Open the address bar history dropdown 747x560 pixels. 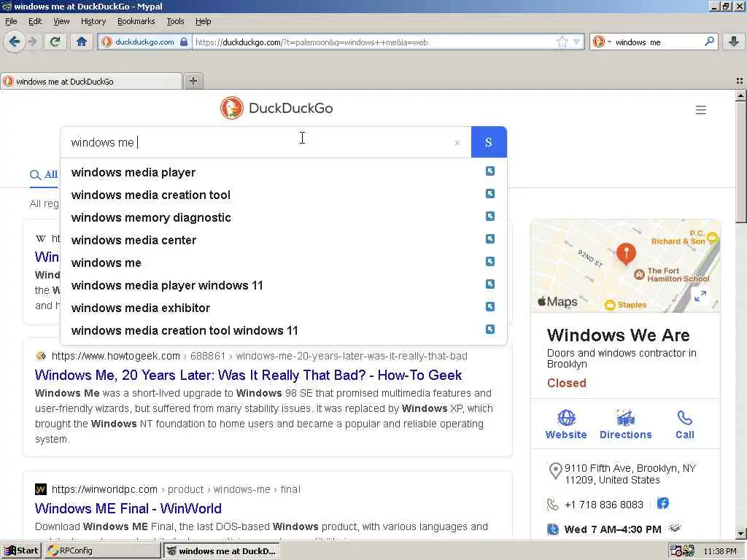tap(576, 42)
